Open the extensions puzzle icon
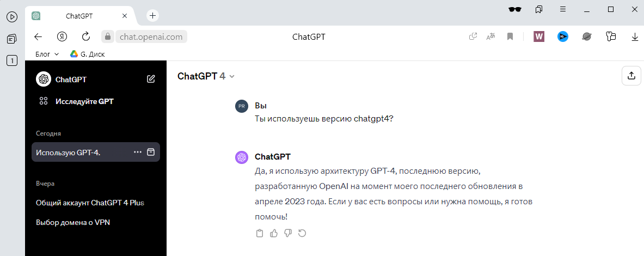 click(x=611, y=36)
